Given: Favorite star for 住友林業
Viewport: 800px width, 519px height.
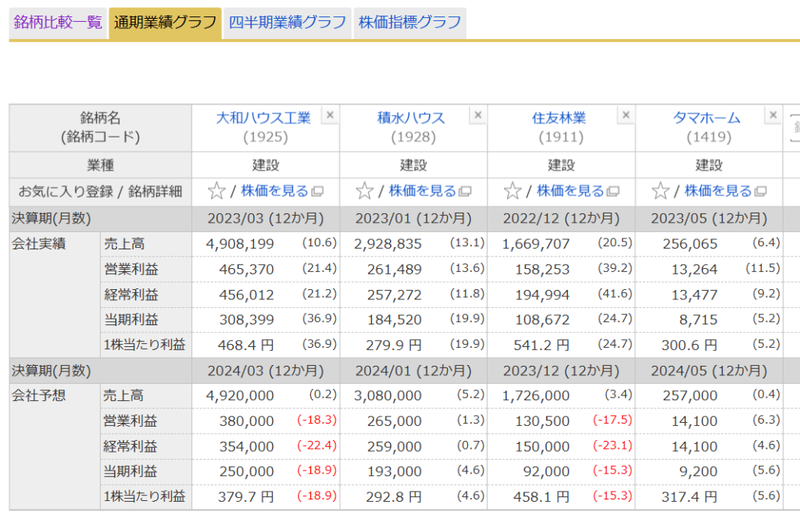Looking at the screenshot, I should point(512,191).
